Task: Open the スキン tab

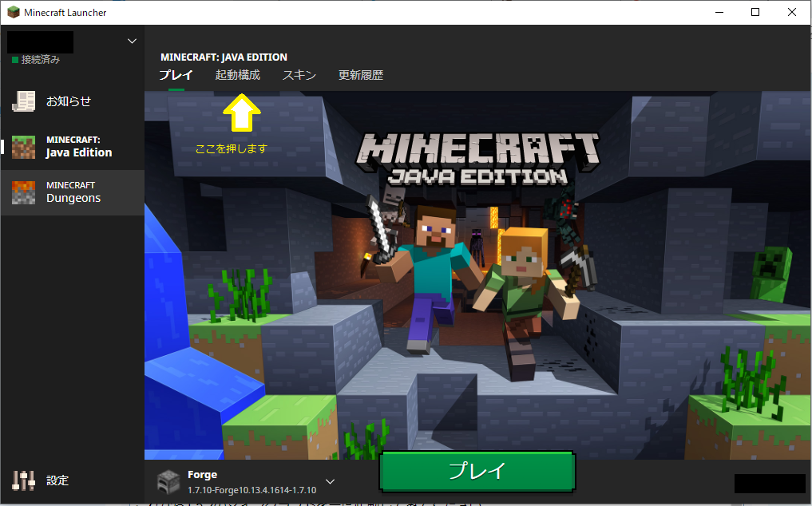Action: point(299,74)
